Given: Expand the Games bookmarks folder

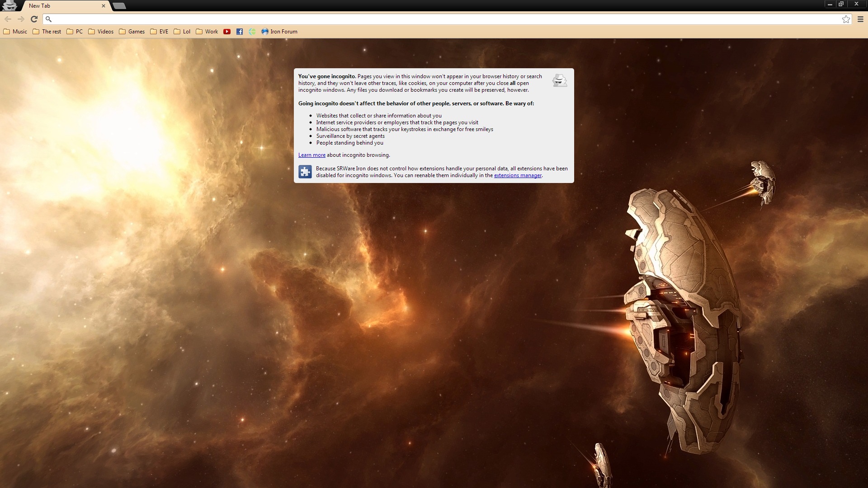Looking at the screenshot, I should (x=132, y=32).
